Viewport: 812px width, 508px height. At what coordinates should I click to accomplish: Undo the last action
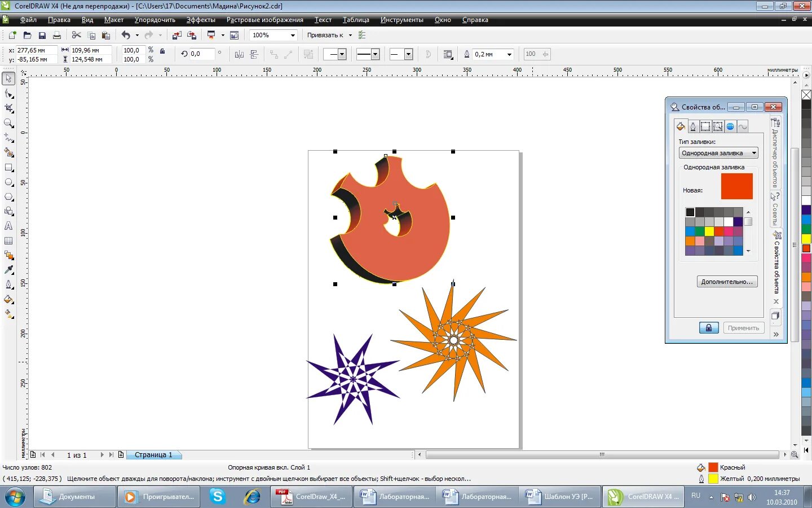[126, 35]
